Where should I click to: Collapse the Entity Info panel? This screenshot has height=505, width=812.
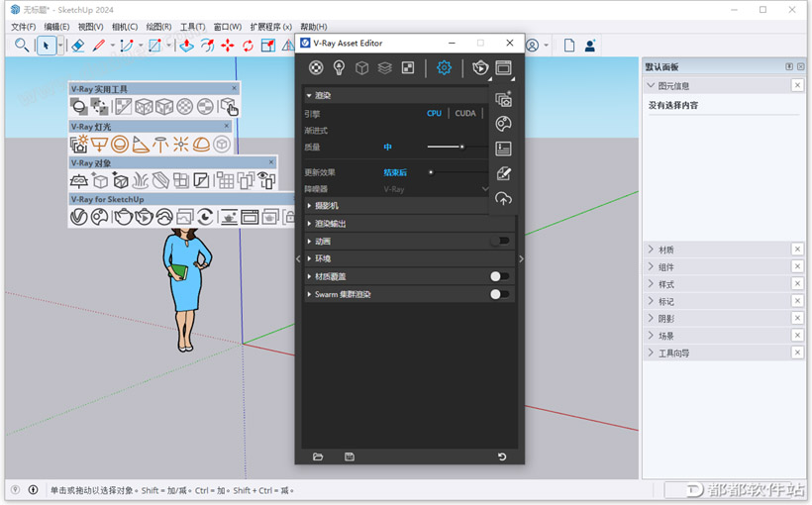tap(651, 85)
